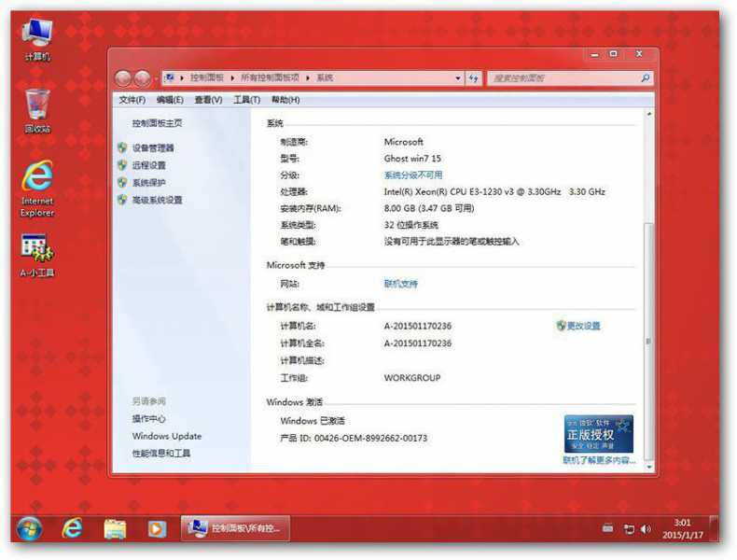Screen dimensions: 737x560
Task: Open the 文件(F) menu
Action: 132,100
